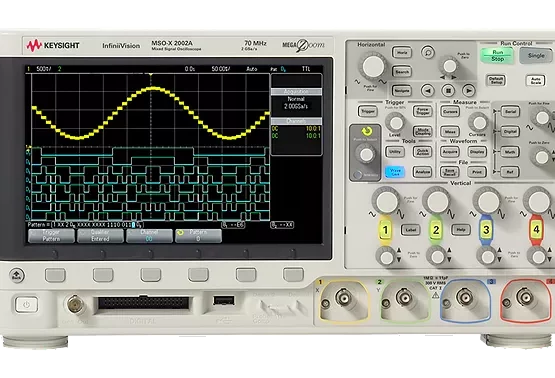The width and height of the screenshot is (555, 378).
Task: Click the power button
Action: [26, 304]
